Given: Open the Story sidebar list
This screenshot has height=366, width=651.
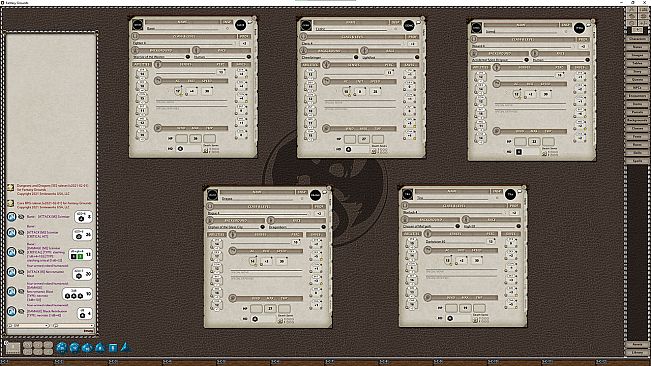Looking at the screenshot, I should [637, 71].
